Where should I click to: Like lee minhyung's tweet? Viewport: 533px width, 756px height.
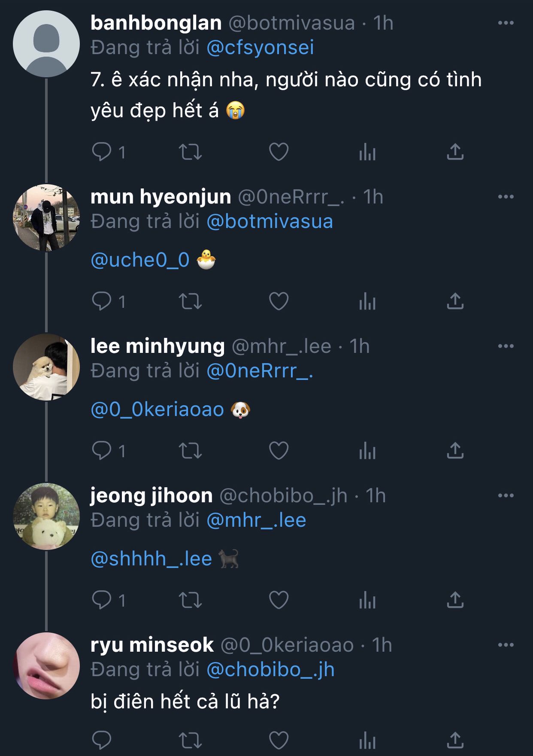point(279,451)
